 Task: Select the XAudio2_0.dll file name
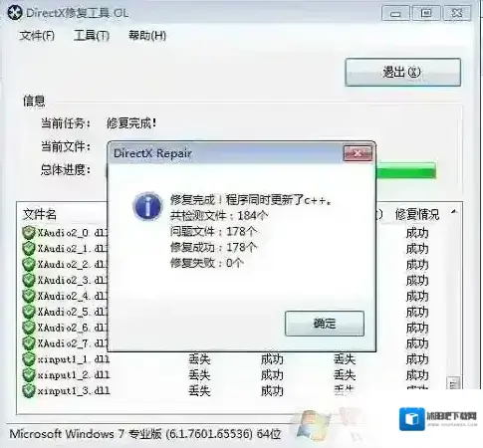pyautogui.click(x=73, y=233)
